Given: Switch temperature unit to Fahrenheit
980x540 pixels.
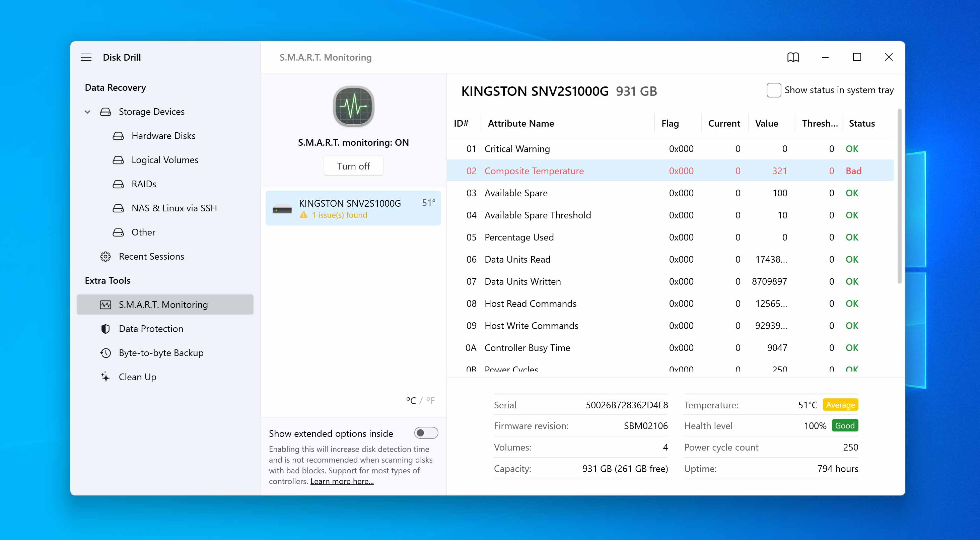Looking at the screenshot, I should (x=430, y=400).
